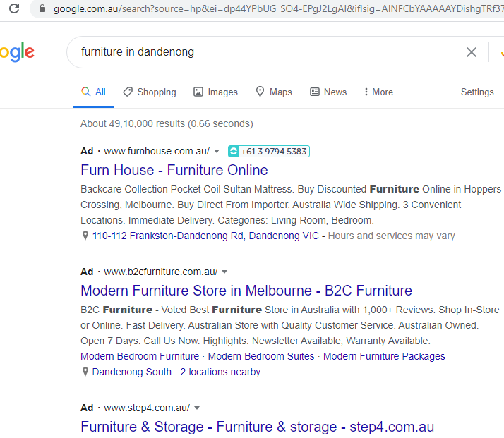This screenshot has height=438, width=504.
Task: Expand the b2cfurniture.com.au ad dropdown arrow
Action: tap(224, 272)
